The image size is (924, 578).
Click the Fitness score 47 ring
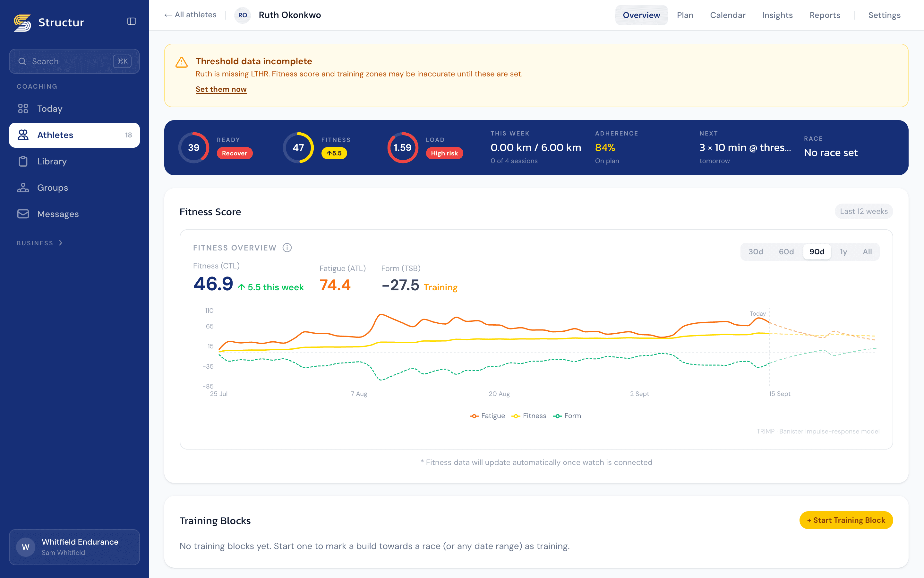(x=298, y=148)
